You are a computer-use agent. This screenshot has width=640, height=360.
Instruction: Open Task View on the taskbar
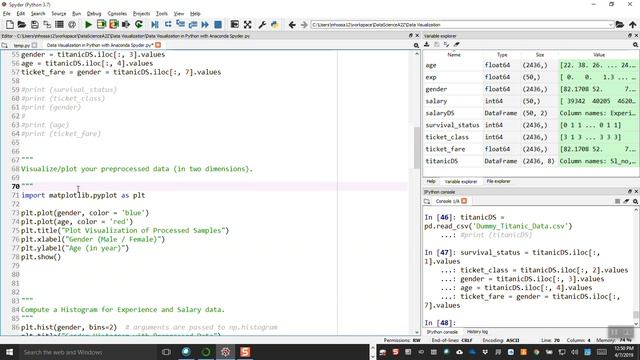[x=166, y=352]
